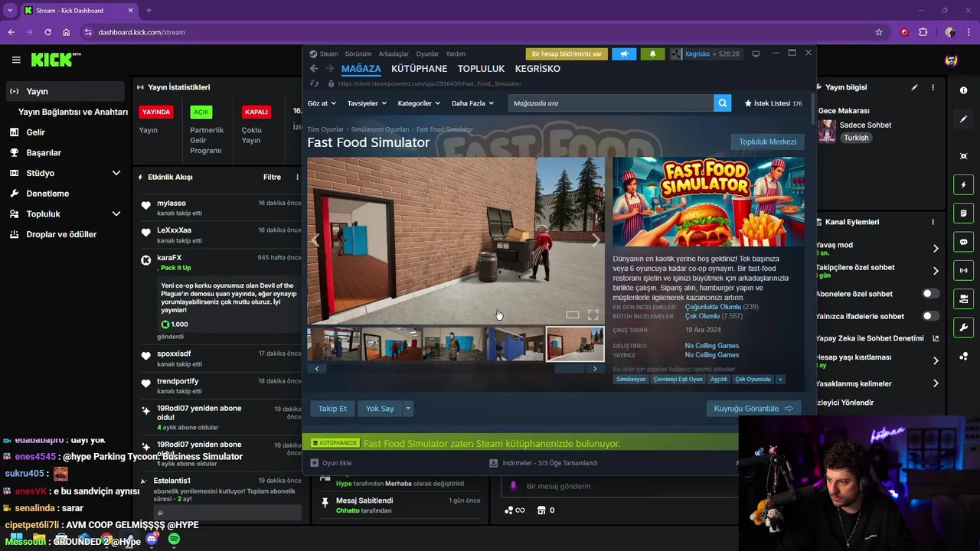Click previous screenshot arrow on Steam media
Viewport: 980px width, 551px height.
coord(315,240)
